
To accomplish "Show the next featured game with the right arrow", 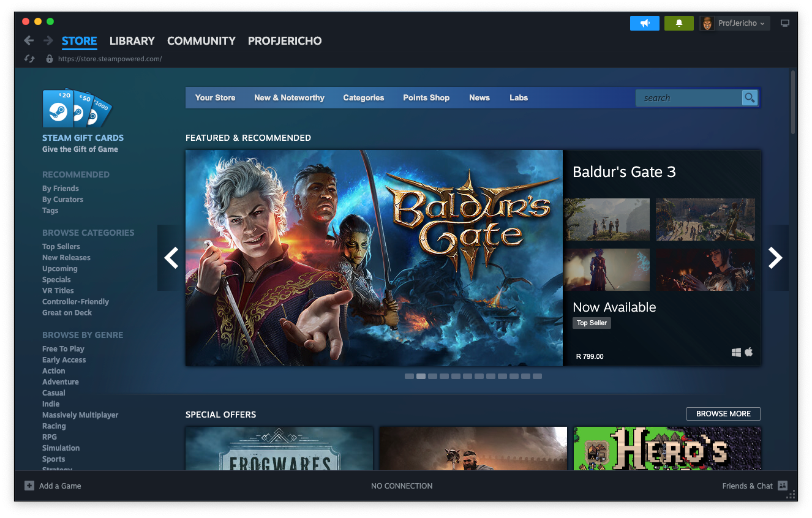I will point(775,258).
